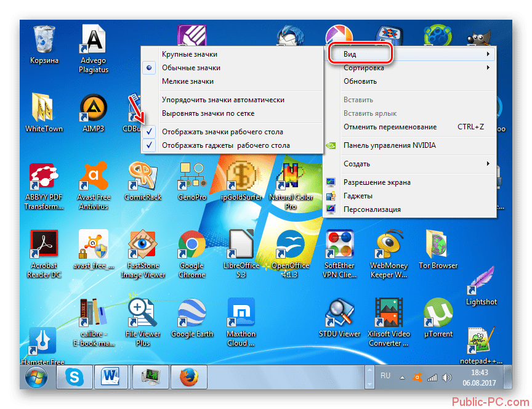Open the system monitor taskbar icon

pyautogui.click(x=150, y=377)
